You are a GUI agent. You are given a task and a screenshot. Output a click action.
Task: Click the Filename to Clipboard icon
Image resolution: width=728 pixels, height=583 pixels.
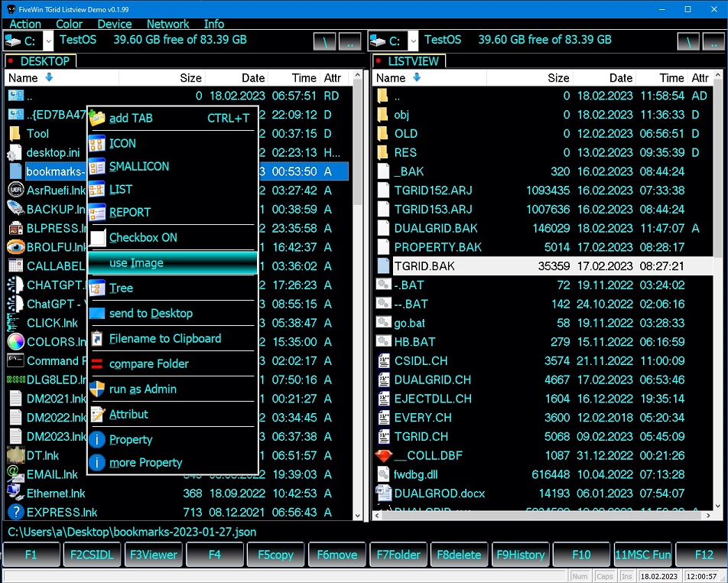(97, 338)
